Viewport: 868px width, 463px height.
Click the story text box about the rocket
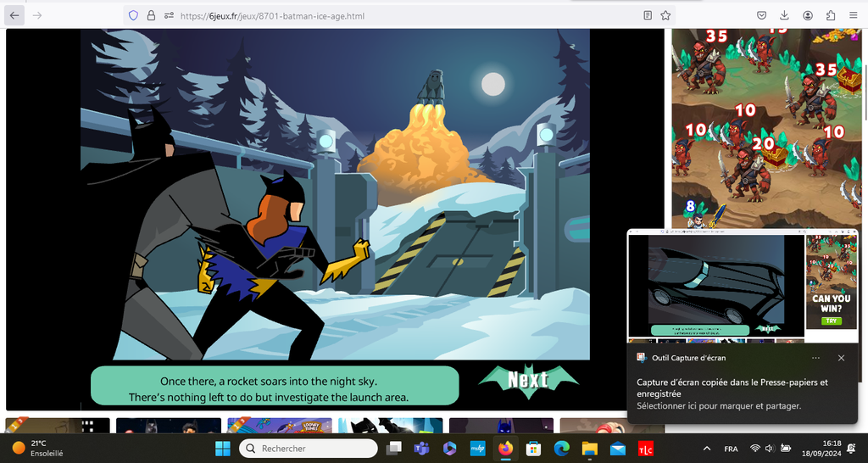click(275, 386)
